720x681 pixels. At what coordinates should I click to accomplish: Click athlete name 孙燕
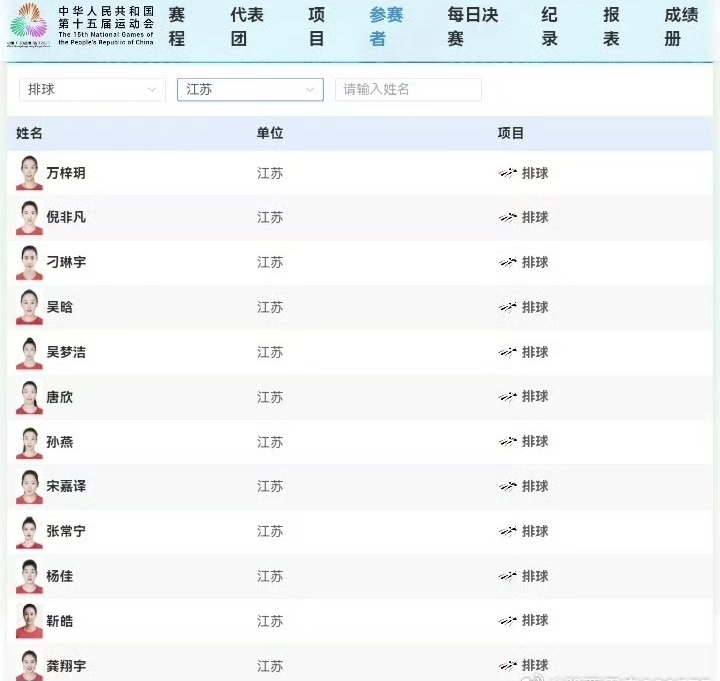click(60, 442)
